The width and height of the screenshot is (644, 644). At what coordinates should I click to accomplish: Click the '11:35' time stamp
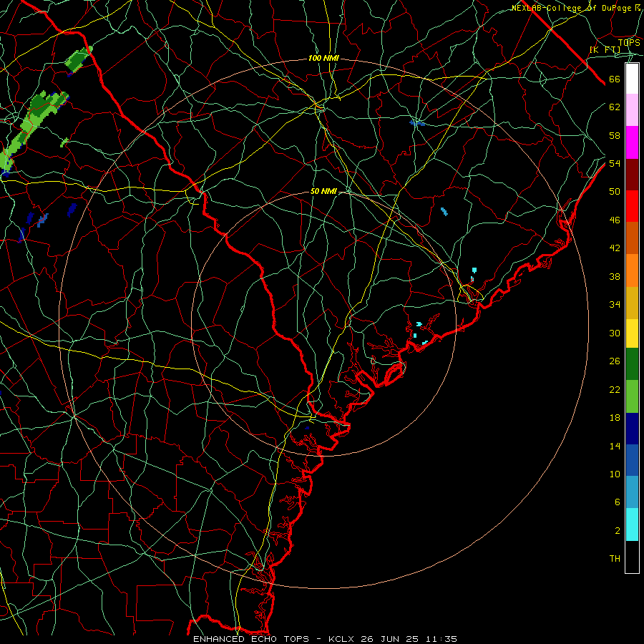[441, 639]
